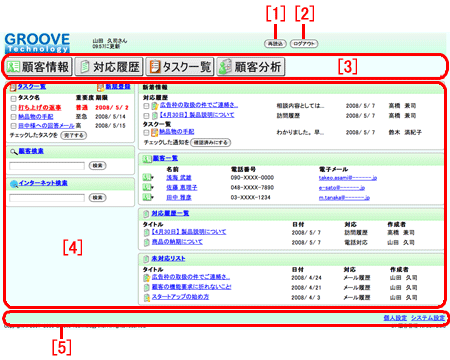
Task: Check the 納品物の手配 notification checkbox in 新着情報
Action: [146, 133]
